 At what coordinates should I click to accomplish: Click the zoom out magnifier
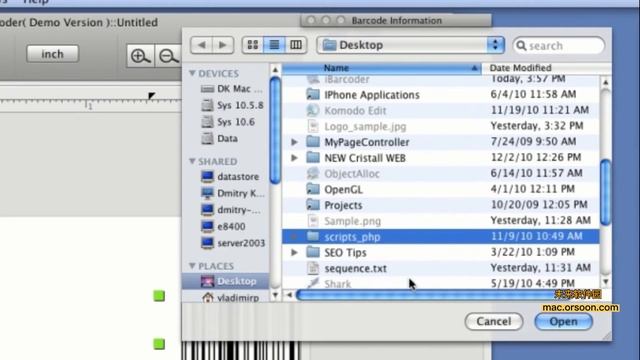[168, 56]
